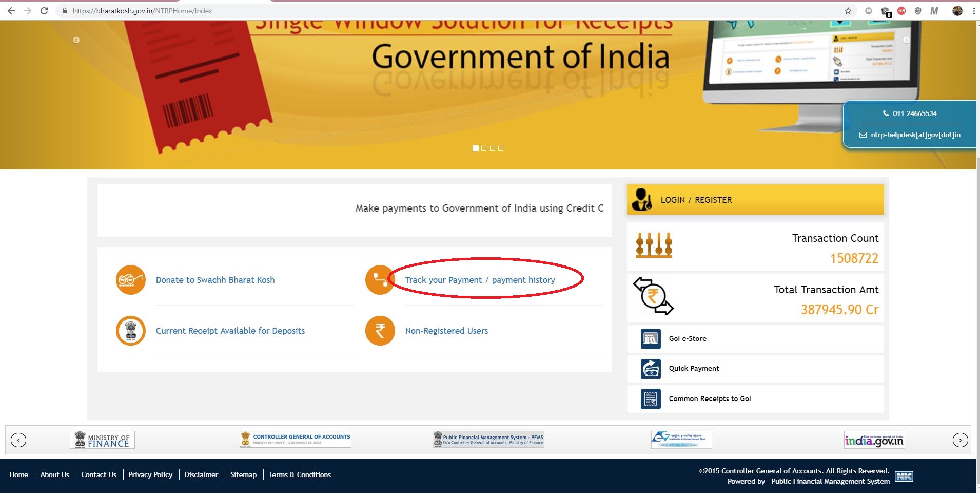The width and height of the screenshot is (980, 494).
Task: Select the first carousel slide indicator
Action: (x=476, y=148)
